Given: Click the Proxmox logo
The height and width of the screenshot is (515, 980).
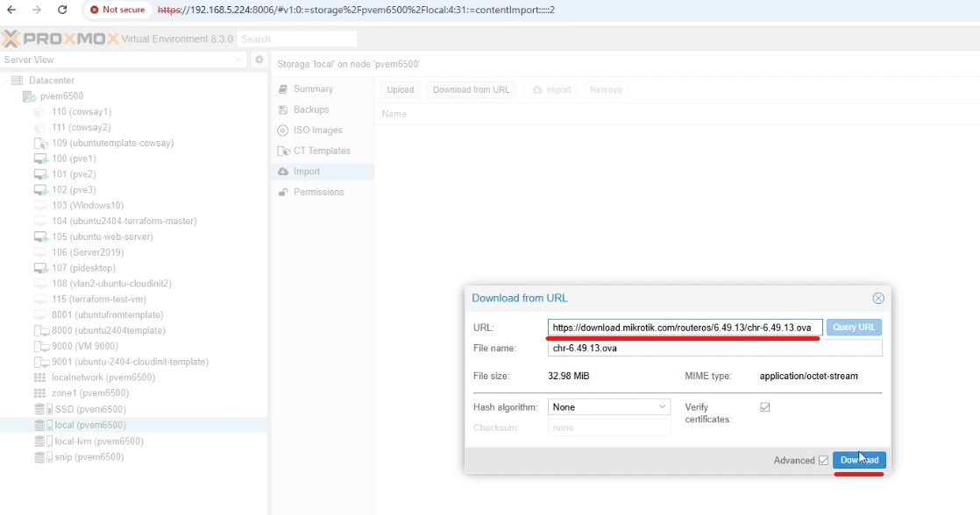Looking at the screenshot, I should click(x=60, y=39).
